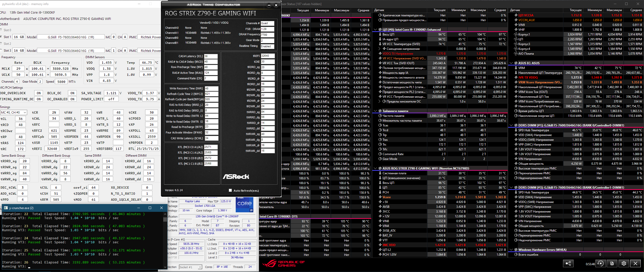Click the logging document icon button
Viewport: 644px width, 272px height.
[612, 263]
